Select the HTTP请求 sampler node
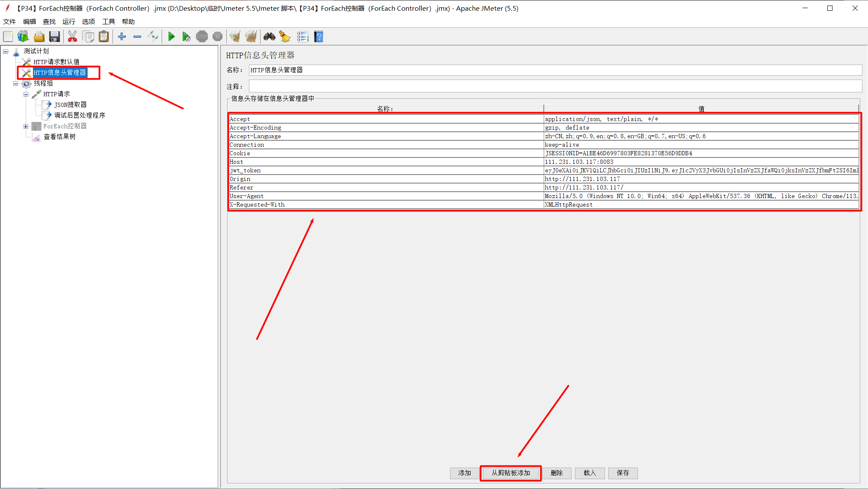The image size is (868, 489). 56,94
